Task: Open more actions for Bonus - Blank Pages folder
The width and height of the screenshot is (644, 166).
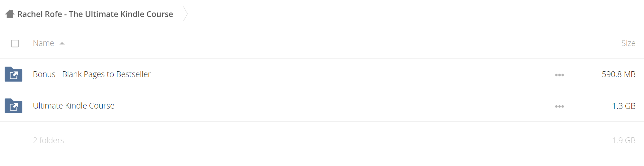Action: click(x=559, y=75)
